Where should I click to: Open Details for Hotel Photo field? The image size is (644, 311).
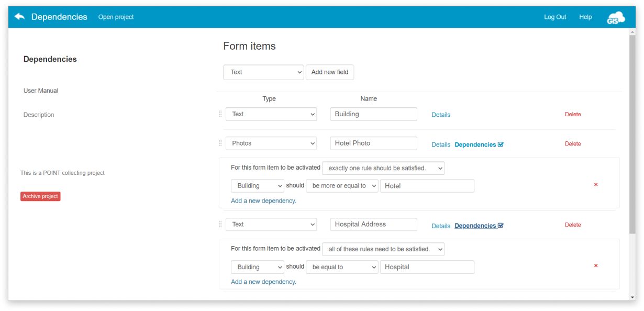coord(441,145)
